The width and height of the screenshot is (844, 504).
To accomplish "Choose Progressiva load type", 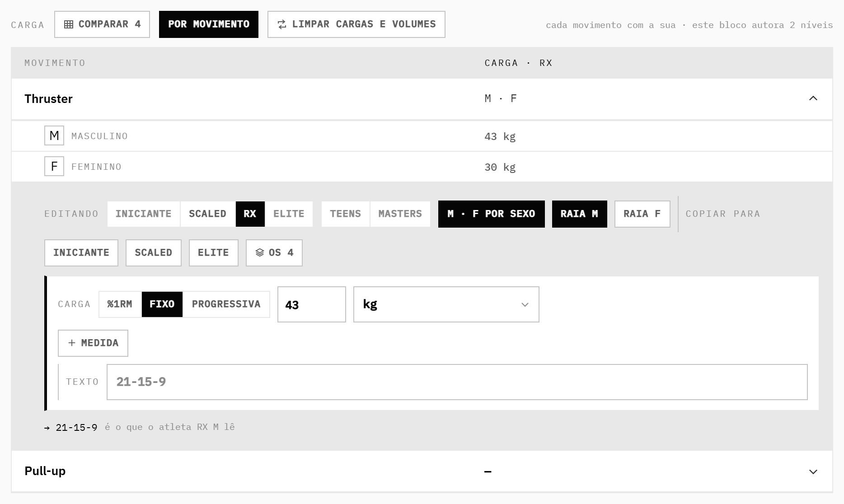I will coord(226,304).
